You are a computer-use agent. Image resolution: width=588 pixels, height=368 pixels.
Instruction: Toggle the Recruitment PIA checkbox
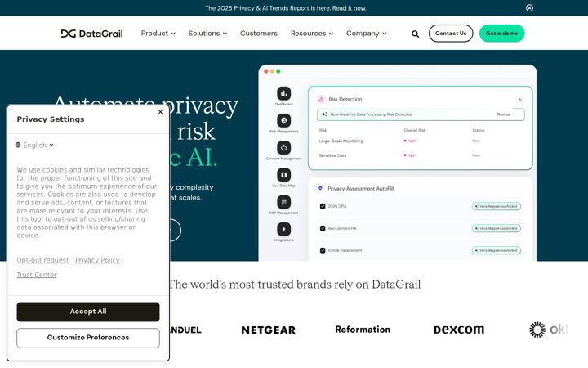tap(323, 228)
